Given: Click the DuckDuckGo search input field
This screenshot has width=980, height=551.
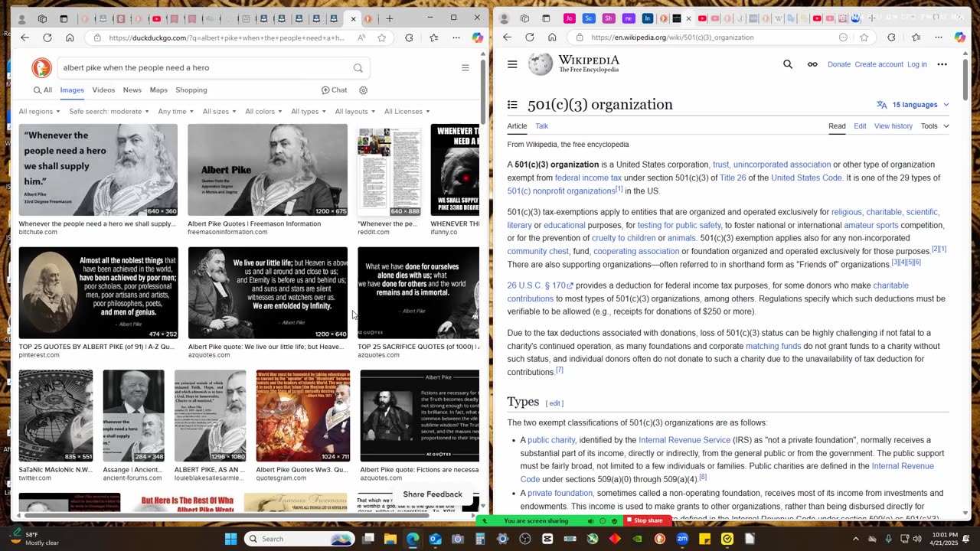Looking at the screenshot, I should (x=203, y=68).
